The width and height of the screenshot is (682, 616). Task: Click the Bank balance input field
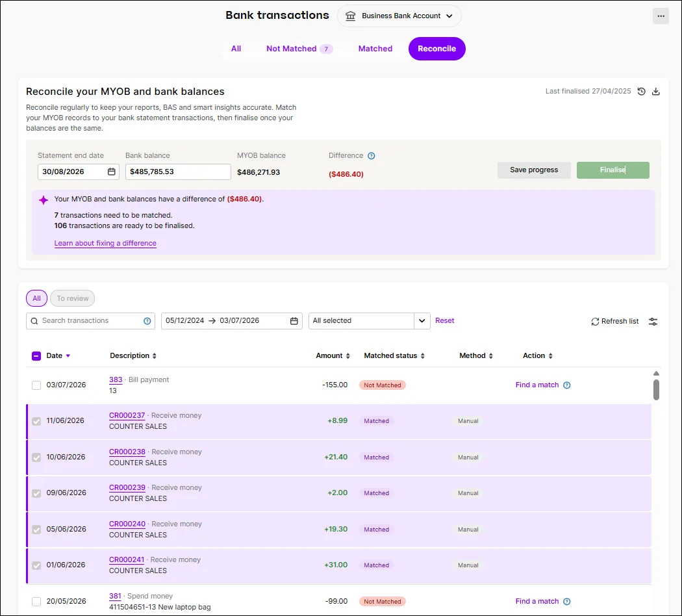coord(178,172)
